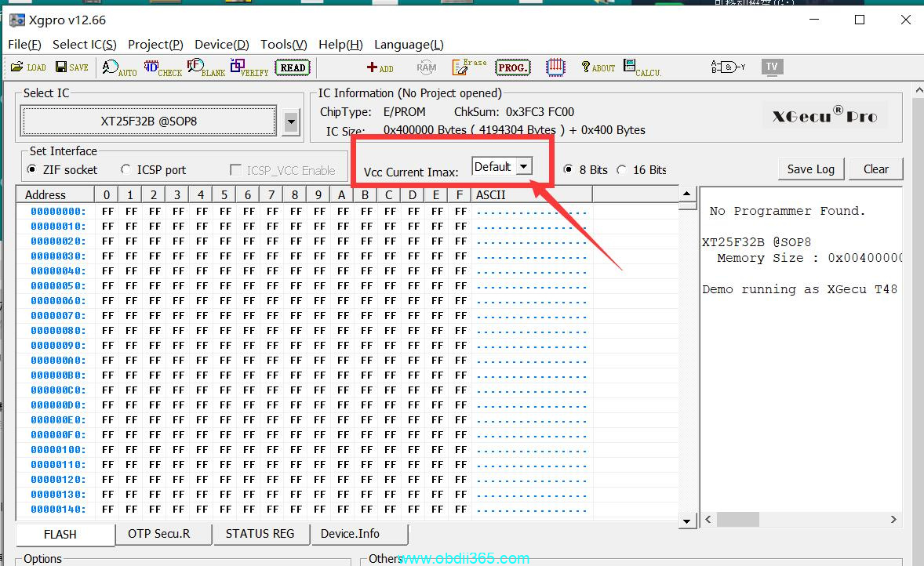Maximize the Xgpro window
This screenshot has height=566, width=924.
click(860, 20)
